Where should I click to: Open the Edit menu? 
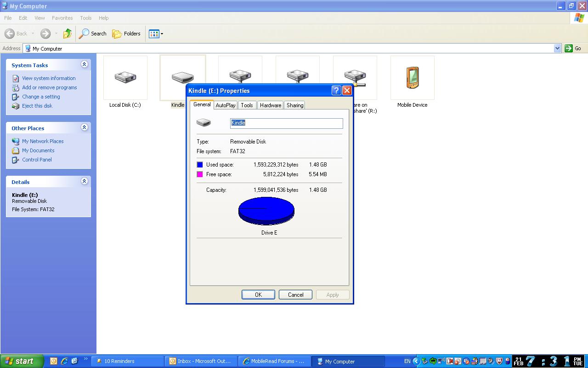click(x=23, y=18)
